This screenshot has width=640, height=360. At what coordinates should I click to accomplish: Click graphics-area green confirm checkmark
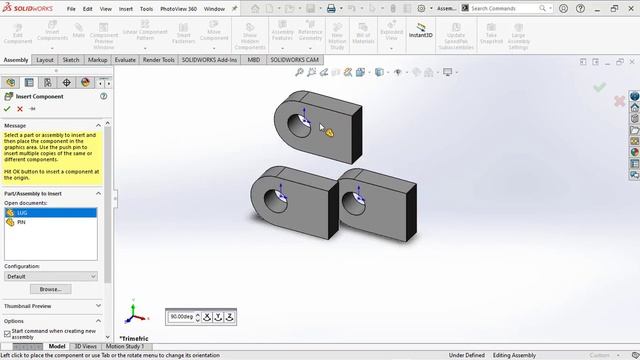600,87
